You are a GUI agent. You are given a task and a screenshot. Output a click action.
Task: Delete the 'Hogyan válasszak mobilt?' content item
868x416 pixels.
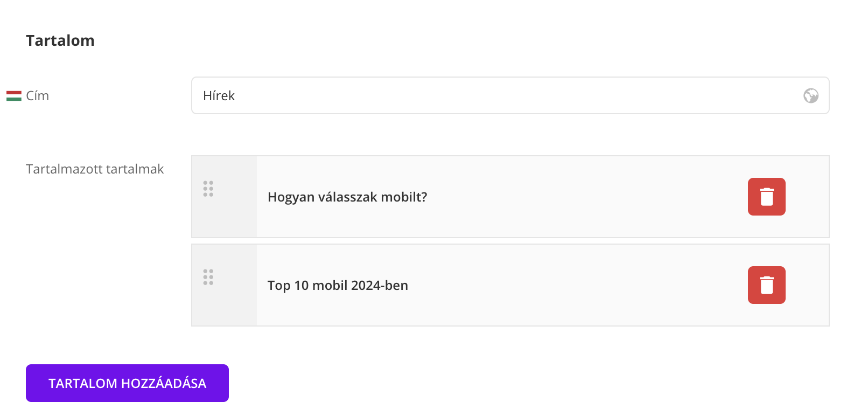pyautogui.click(x=766, y=197)
